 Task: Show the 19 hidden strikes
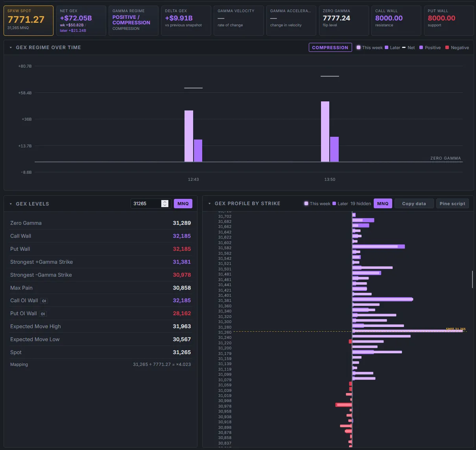(x=361, y=204)
